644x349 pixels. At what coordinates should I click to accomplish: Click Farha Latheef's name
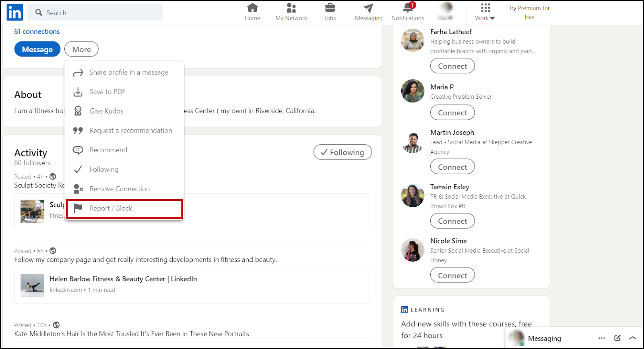coord(451,31)
